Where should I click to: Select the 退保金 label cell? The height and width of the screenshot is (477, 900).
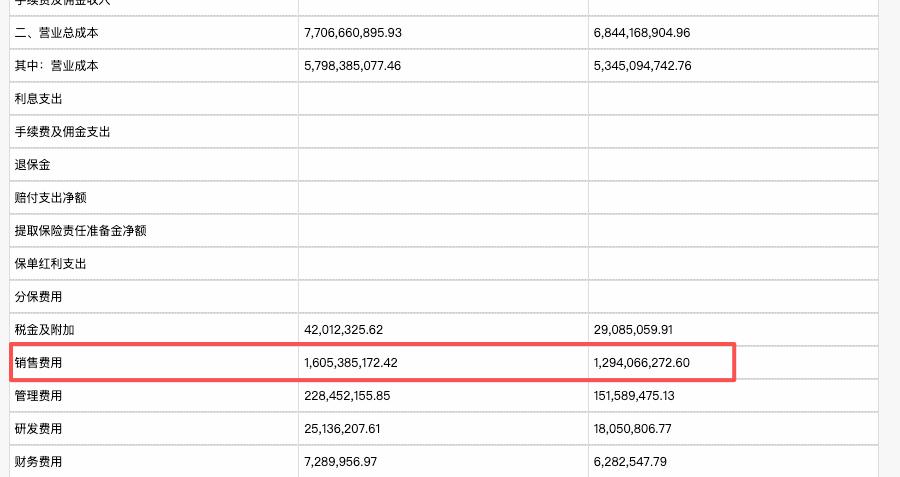[x=33, y=165]
